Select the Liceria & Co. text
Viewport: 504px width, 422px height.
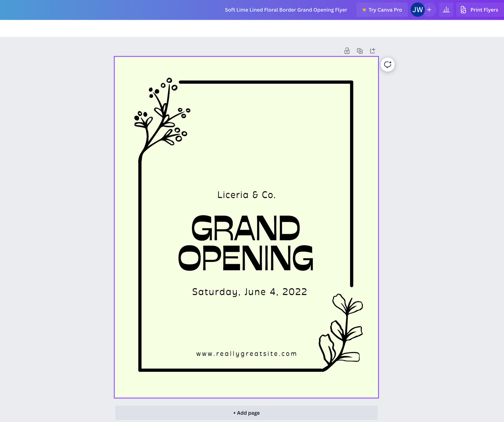(x=246, y=195)
